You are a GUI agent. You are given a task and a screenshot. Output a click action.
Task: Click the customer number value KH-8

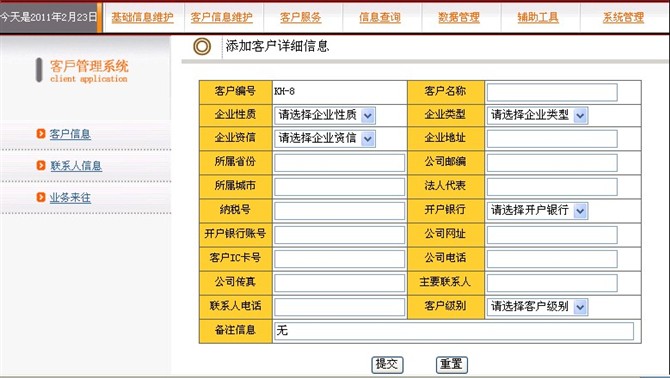tap(285, 91)
